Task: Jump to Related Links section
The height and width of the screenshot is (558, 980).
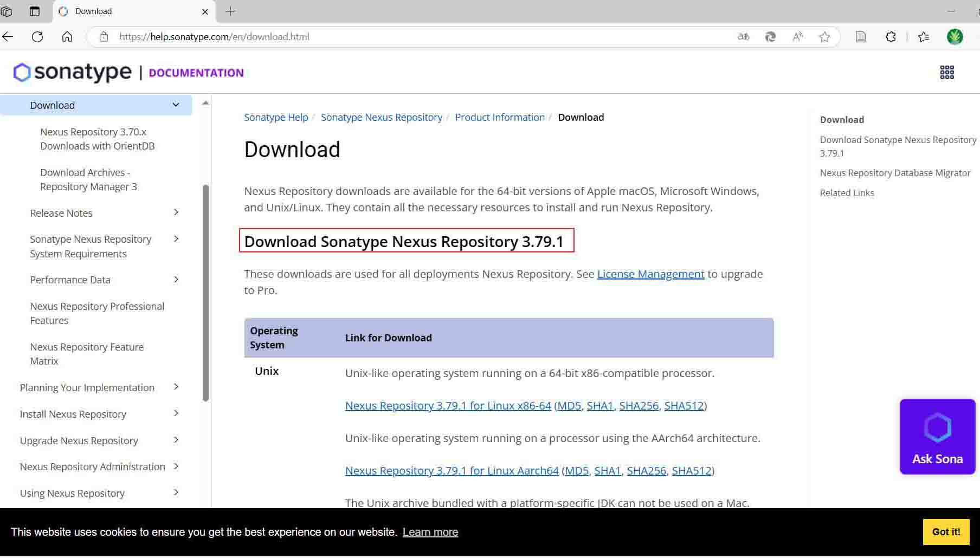Action: tap(847, 193)
